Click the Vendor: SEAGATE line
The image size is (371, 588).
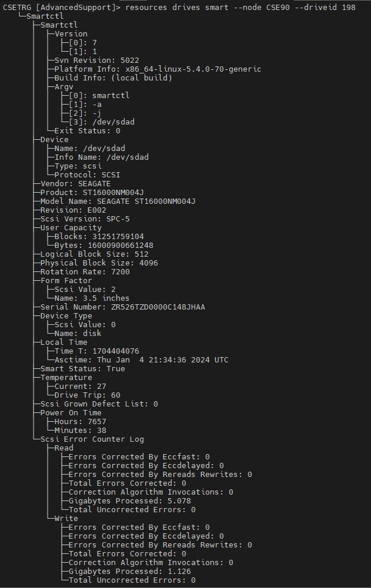pos(75,184)
